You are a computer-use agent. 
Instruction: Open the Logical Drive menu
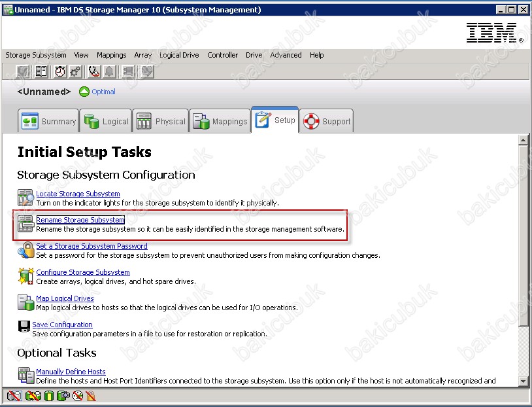(179, 55)
